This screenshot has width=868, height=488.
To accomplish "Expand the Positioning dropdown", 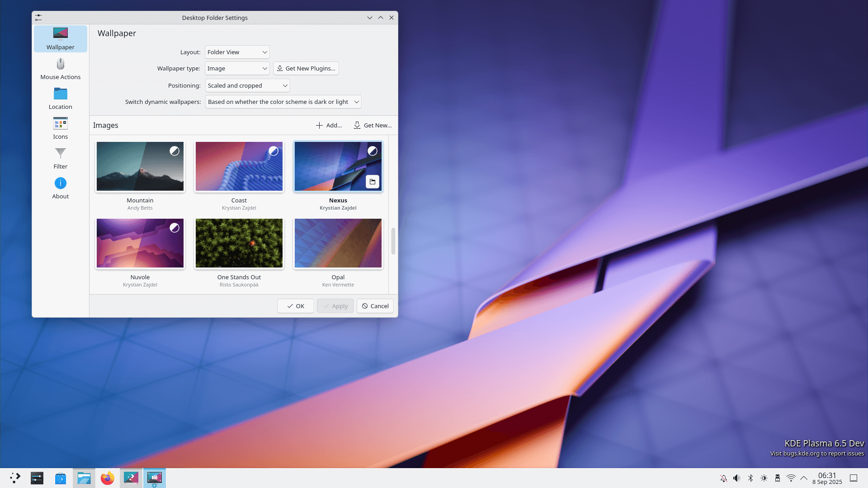I will (247, 85).
